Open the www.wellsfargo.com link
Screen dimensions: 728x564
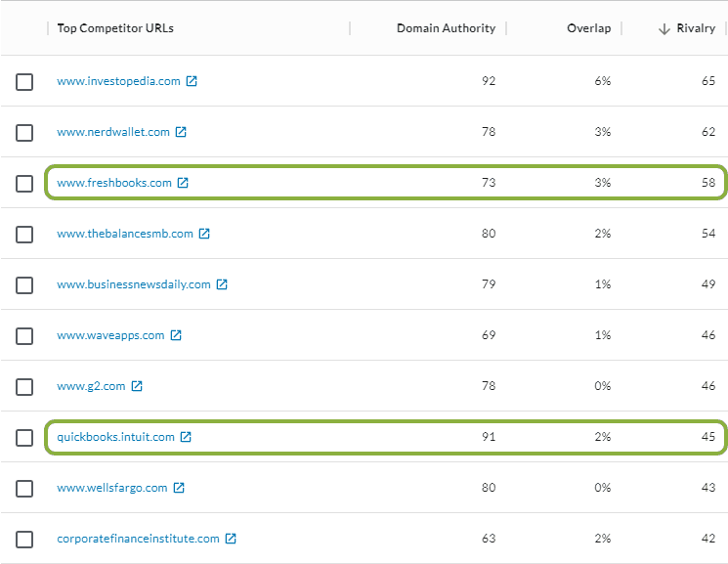[x=111, y=488]
